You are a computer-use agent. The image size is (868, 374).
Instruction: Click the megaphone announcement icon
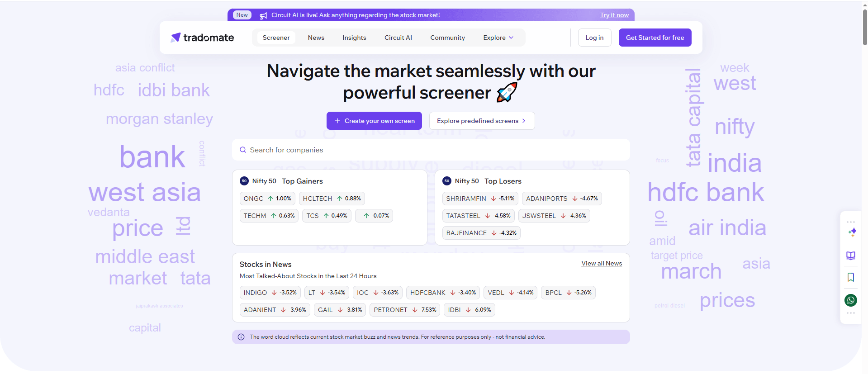point(263,15)
